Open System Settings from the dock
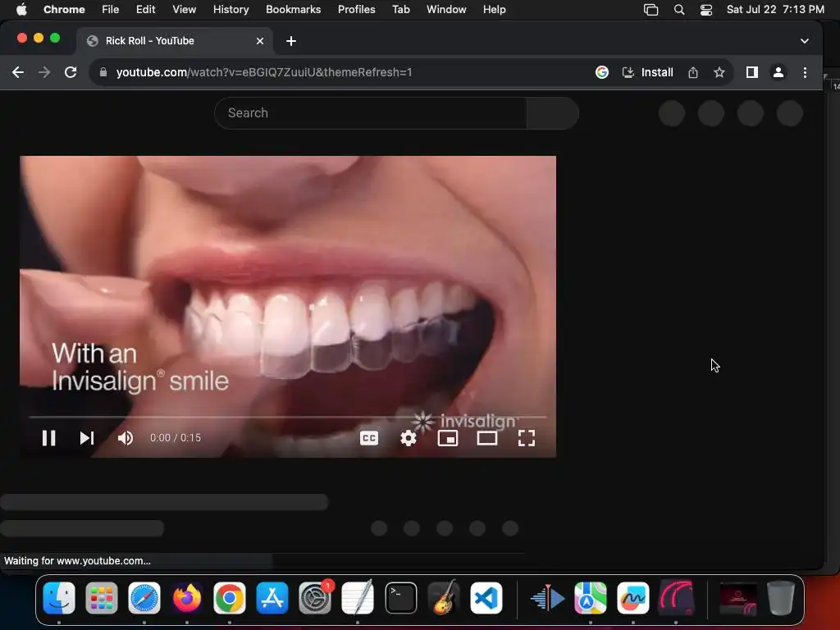840x630 pixels. (x=315, y=598)
